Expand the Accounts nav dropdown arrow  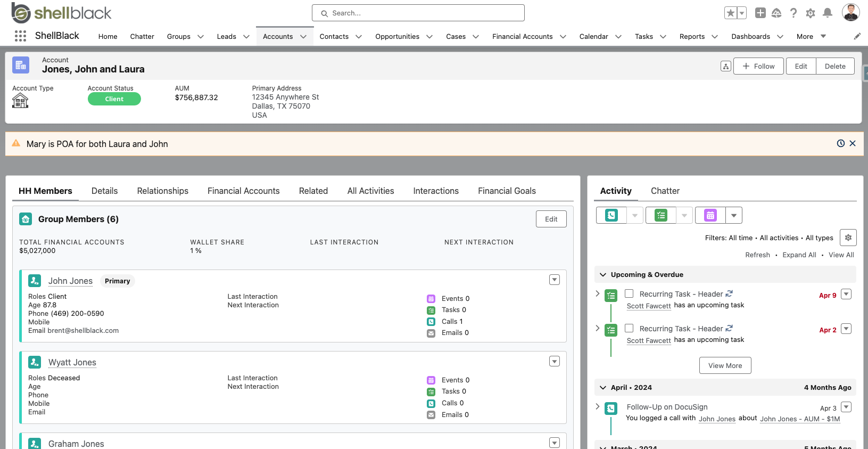303,37
